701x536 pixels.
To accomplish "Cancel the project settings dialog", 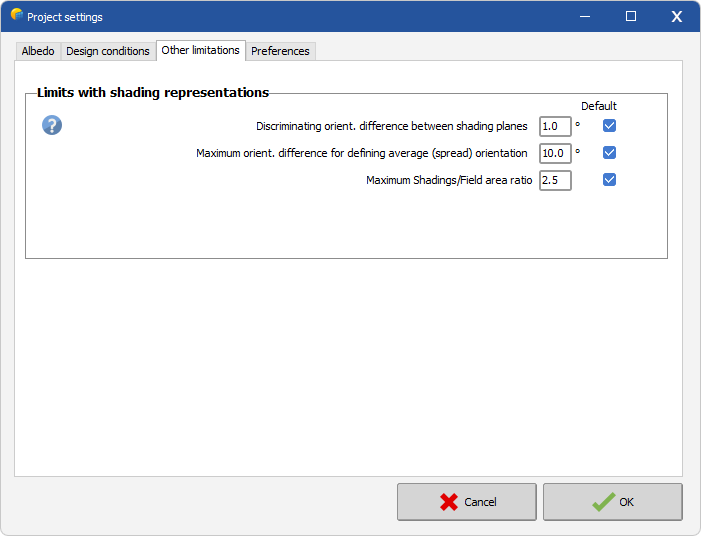I will (x=467, y=502).
